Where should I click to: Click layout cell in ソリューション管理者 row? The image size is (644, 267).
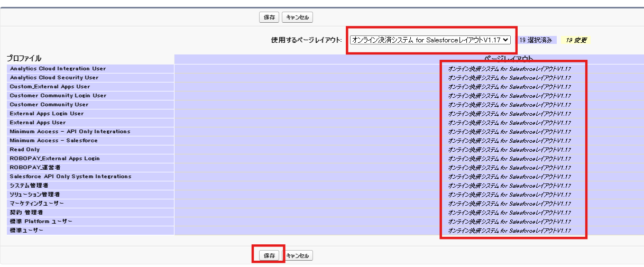point(510,195)
